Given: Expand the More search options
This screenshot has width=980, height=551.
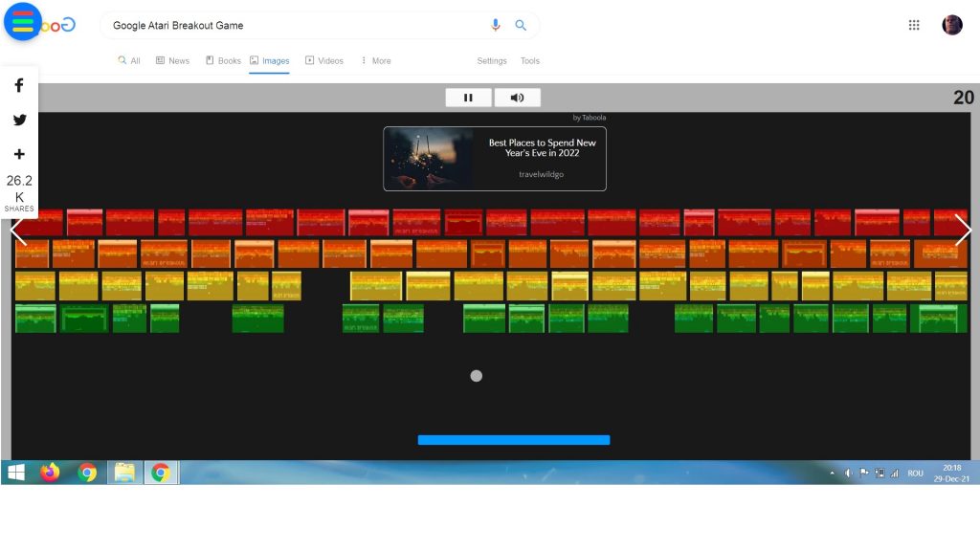Looking at the screenshot, I should point(375,60).
